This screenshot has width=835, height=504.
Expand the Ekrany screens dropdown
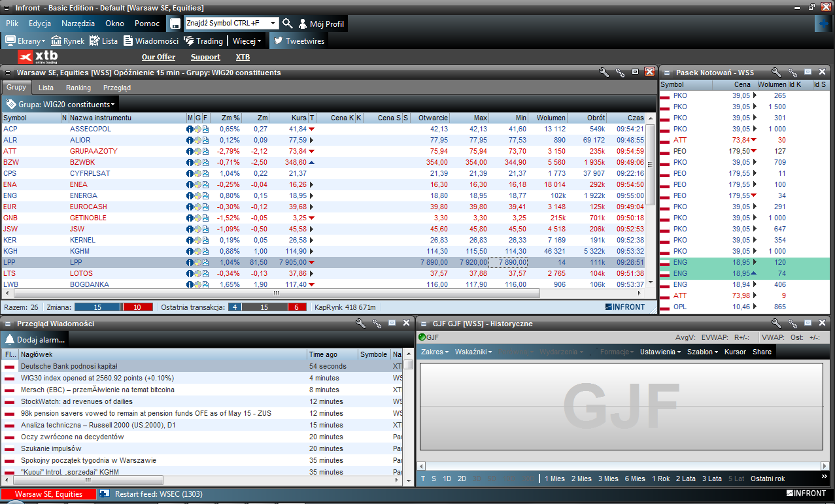pyautogui.click(x=26, y=41)
